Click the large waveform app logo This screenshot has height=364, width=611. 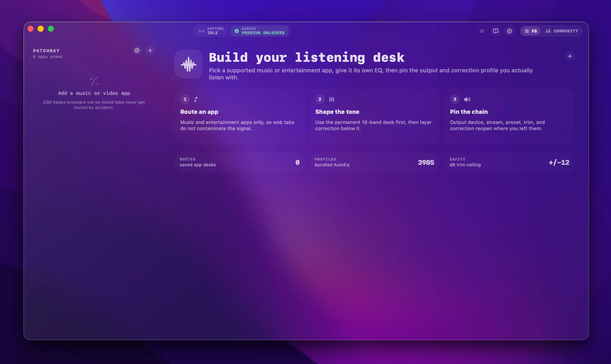pos(189,64)
